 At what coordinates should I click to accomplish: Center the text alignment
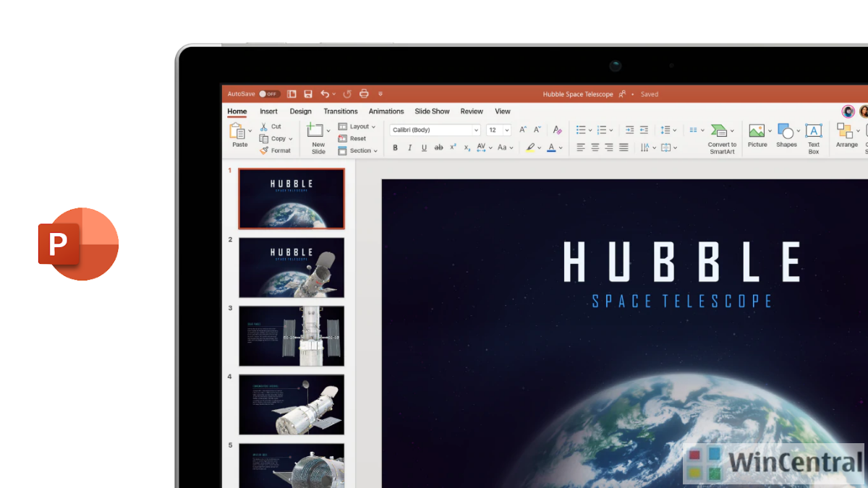[x=595, y=147]
